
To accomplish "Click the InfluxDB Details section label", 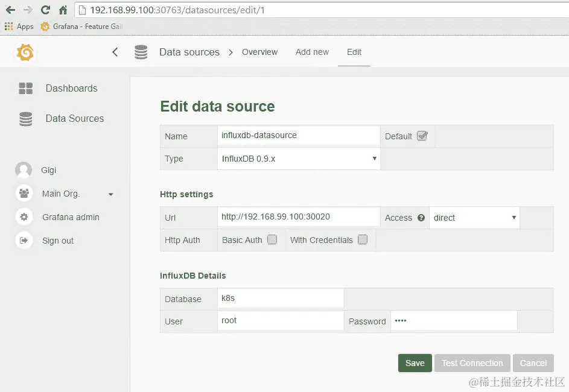I will (192, 276).
